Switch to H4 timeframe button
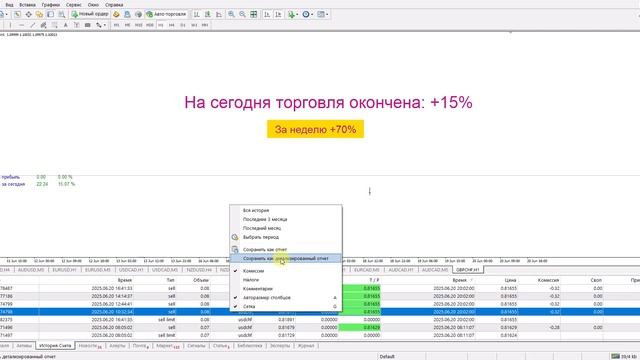 coord(171,25)
